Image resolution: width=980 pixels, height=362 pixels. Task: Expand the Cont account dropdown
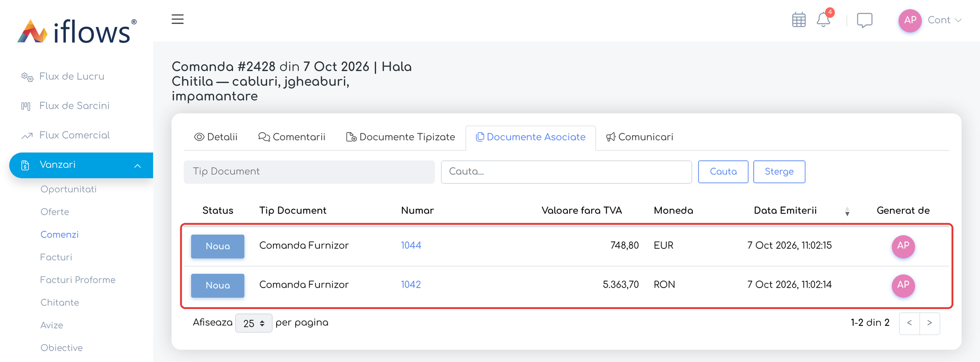point(945,20)
